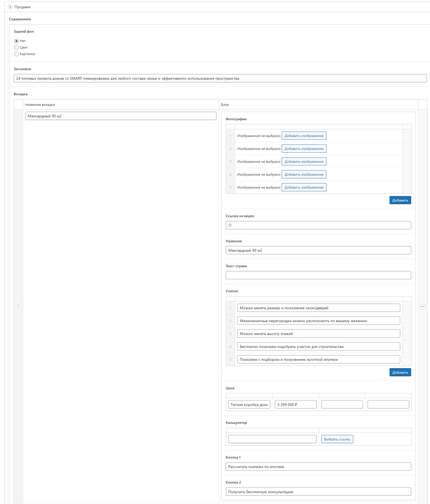430x504 pixels.
Task: Click the Название field showing 'Мансардный 90 м2'
Action: (318, 250)
